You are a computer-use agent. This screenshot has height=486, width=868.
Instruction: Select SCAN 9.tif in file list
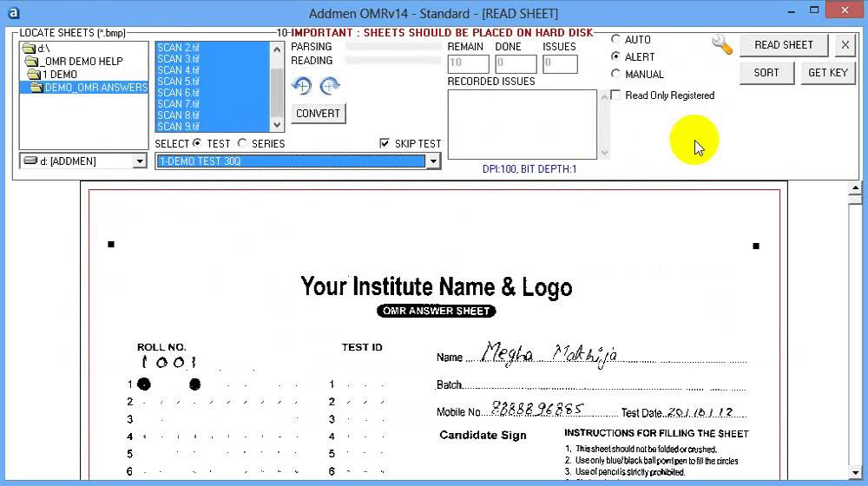212,126
